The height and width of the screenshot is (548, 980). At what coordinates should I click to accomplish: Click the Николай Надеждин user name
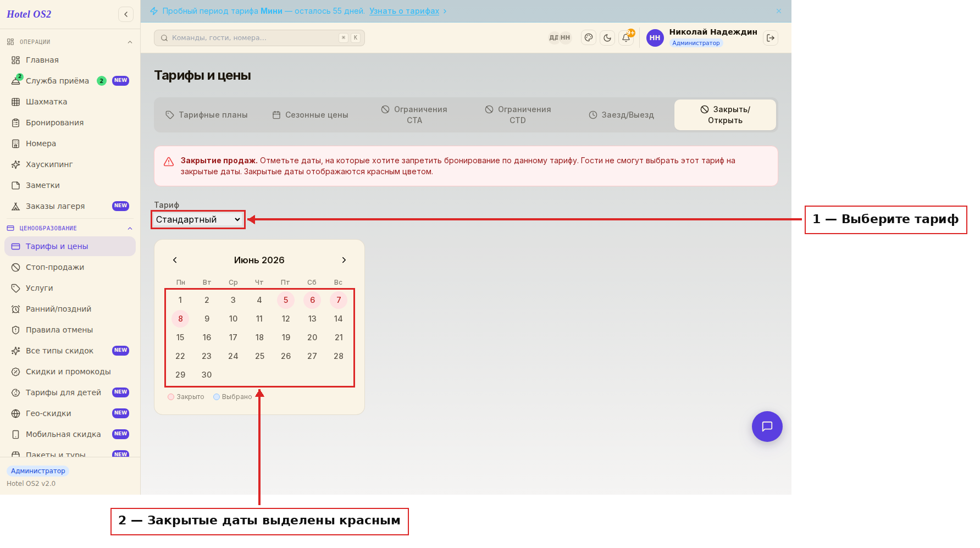coord(713,32)
